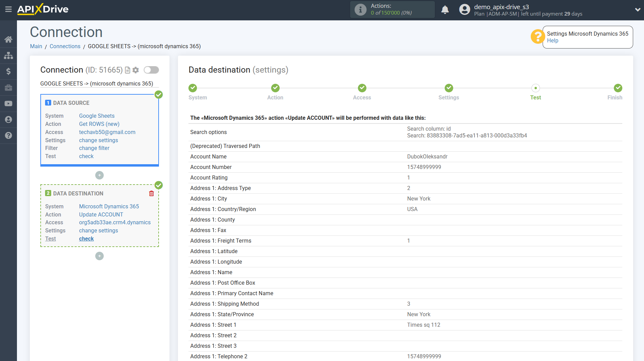The width and height of the screenshot is (644, 361).
Task: Add step after Data Source block
Action: (x=99, y=175)
